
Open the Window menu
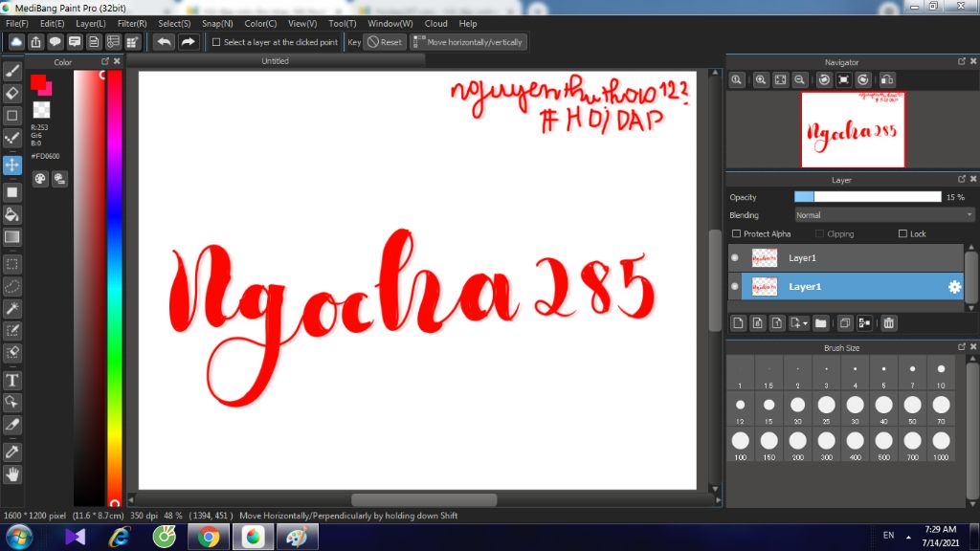click(390, 24)
